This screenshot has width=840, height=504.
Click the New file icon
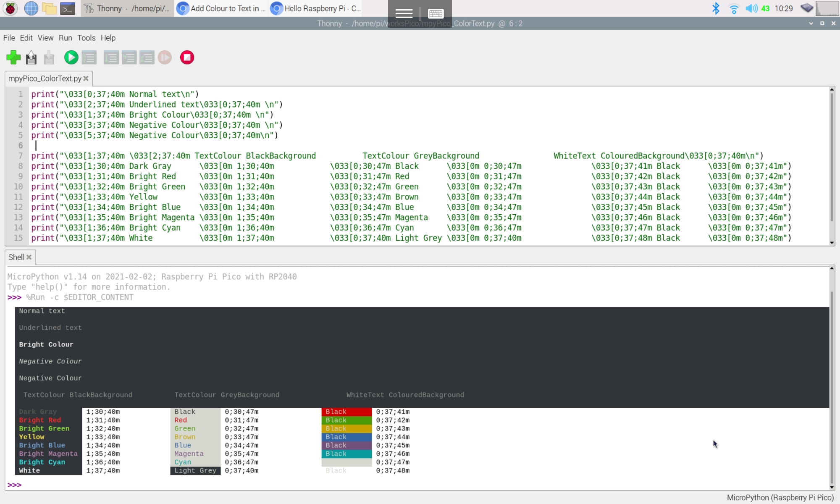coord(13,58)
